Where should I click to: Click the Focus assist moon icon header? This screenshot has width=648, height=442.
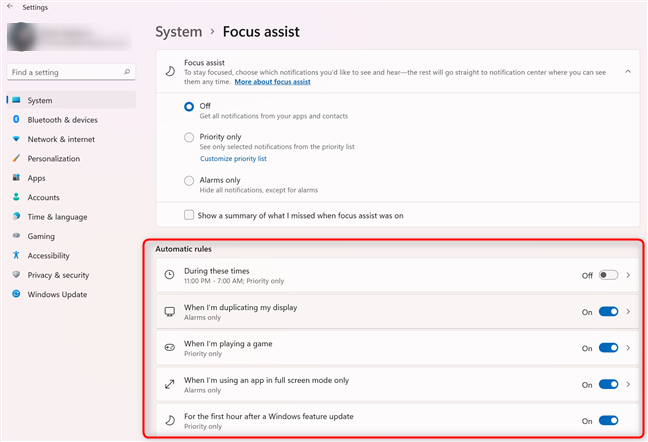(170, 71)
